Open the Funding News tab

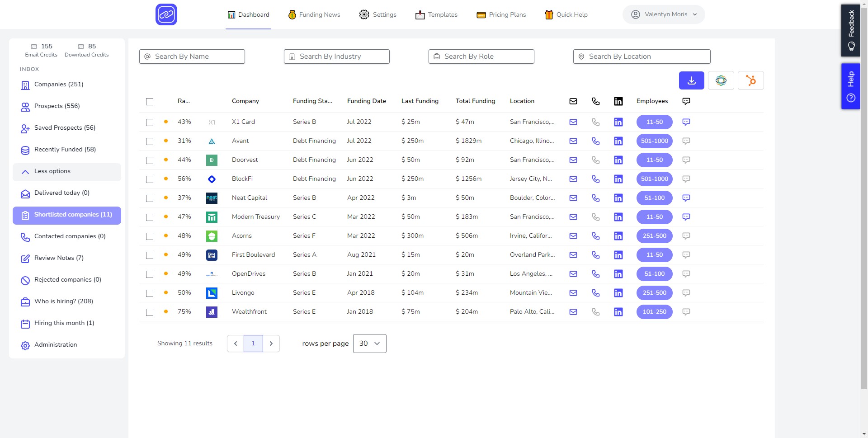[x=314, y=14]
